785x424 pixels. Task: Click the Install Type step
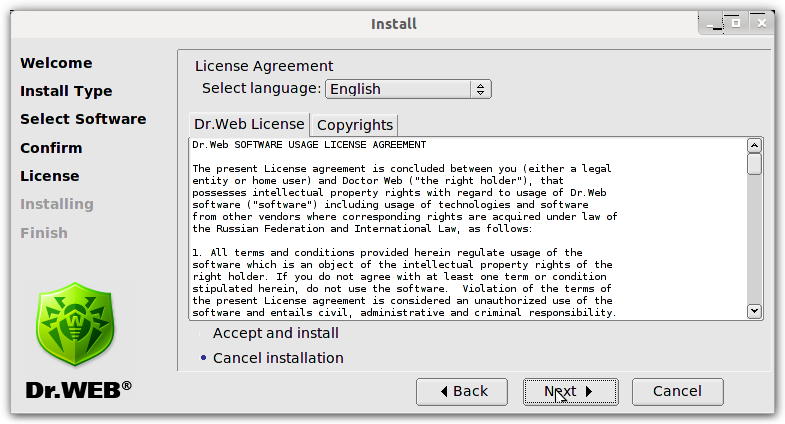(x=66, y=91)
